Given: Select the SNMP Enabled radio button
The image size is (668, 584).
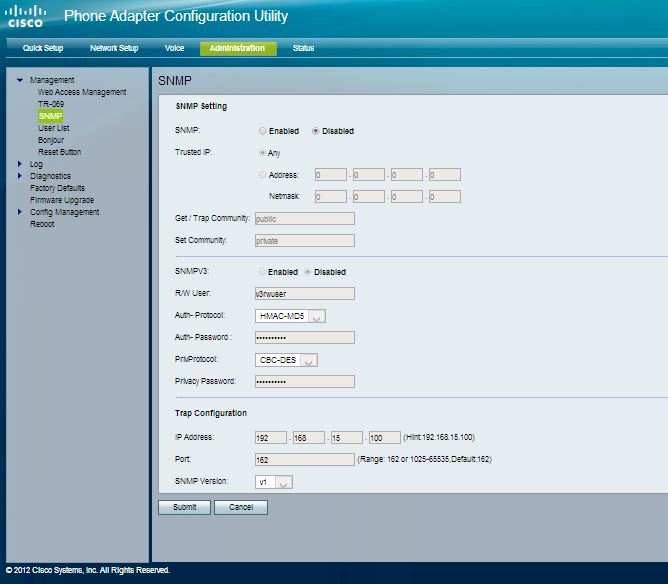Looking at the screenshot, I should point(263,131).
